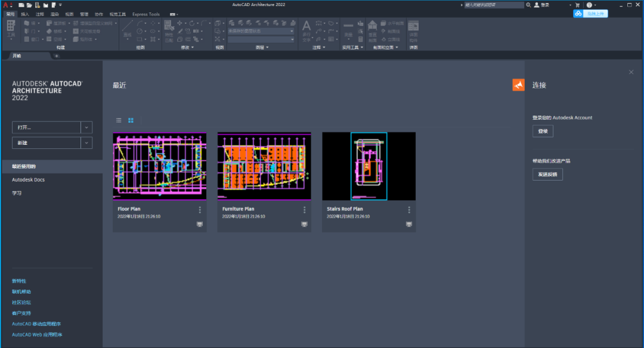Open the Insert (插入) ribbon tab

[25, 14]
